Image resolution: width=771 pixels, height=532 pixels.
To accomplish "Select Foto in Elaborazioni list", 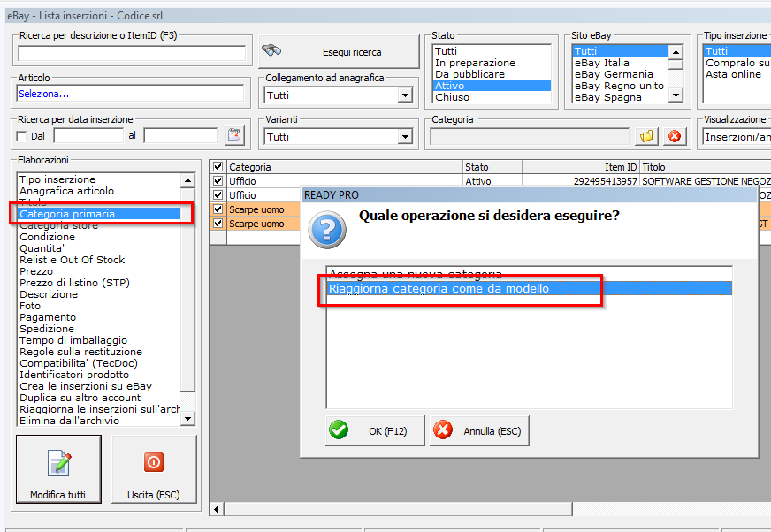I will [99, 306].
